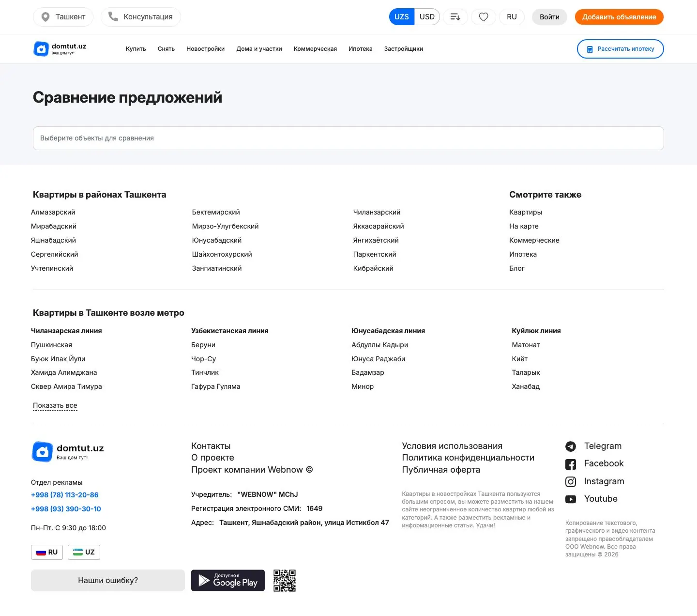The image size is (697, 616).
Task: Open the Ташкент city selector
Action: (x=63, y=17)
